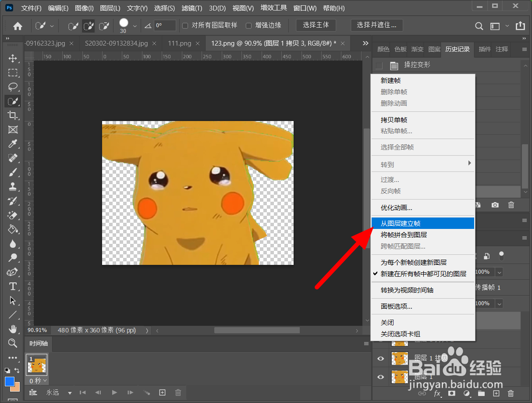The height and width of the screenshot is (403, 532).
Task: Choose 从图层建立帧 from the menu
Action: (x=423, y=223)
